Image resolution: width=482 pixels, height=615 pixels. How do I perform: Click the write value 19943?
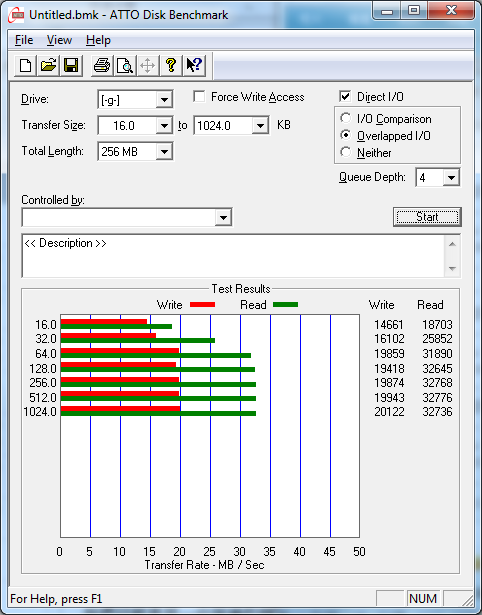[389, 398]
